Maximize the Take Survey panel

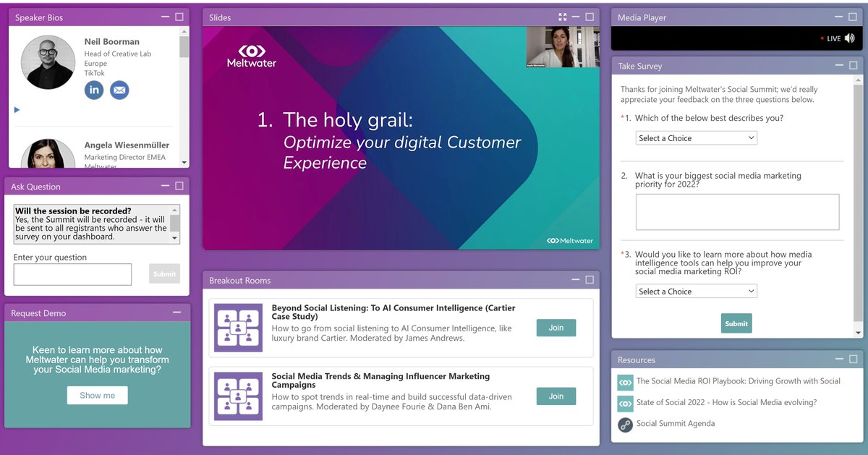pos(853,65)
